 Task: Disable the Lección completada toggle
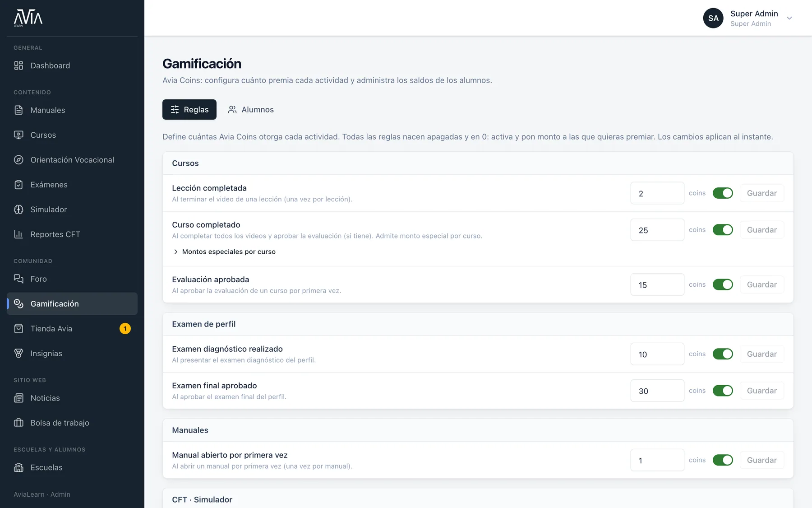pyautogui.click(x=723, y=193)
